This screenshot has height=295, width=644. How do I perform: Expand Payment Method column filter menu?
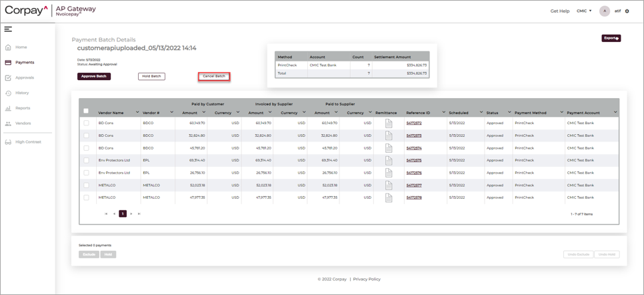pyautogui.click(x=561, y=113)
